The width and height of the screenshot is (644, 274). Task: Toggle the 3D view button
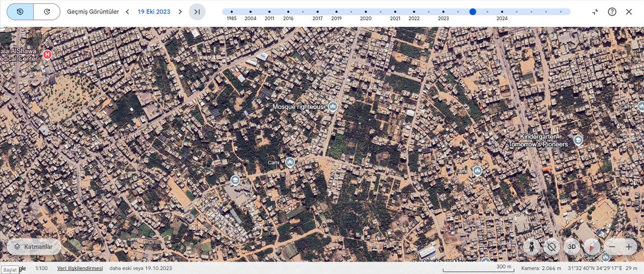point(572,247)
